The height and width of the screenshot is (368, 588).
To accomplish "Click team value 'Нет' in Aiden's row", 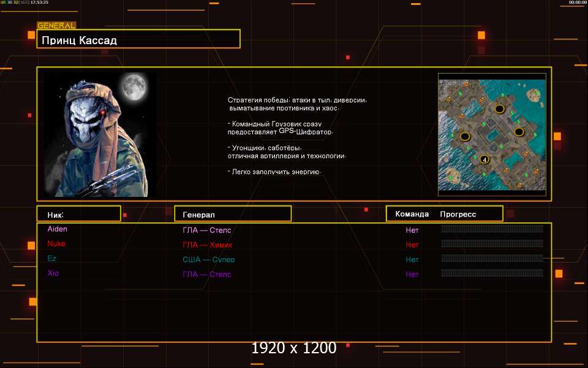I will pyautogui.click(x=412, y=230).
